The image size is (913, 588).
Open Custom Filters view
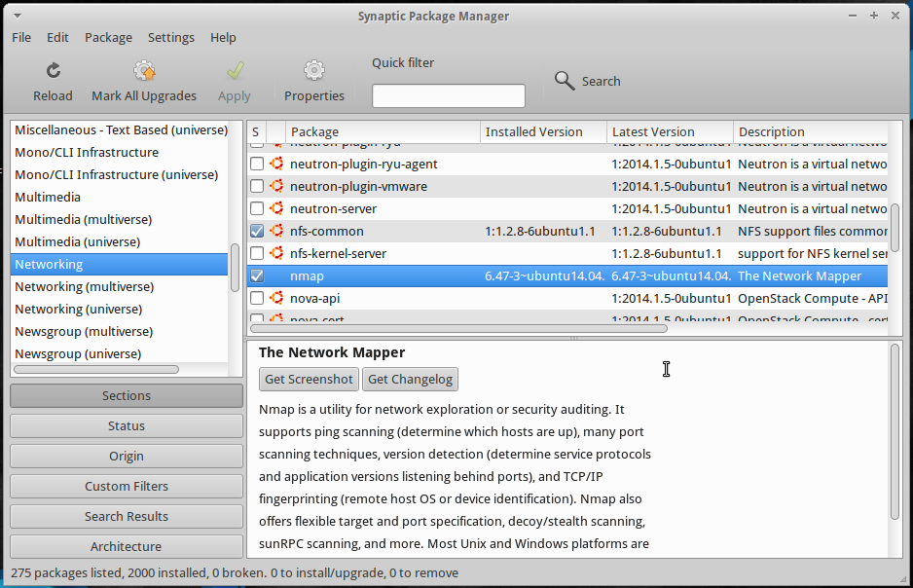[x=127, y=487]
